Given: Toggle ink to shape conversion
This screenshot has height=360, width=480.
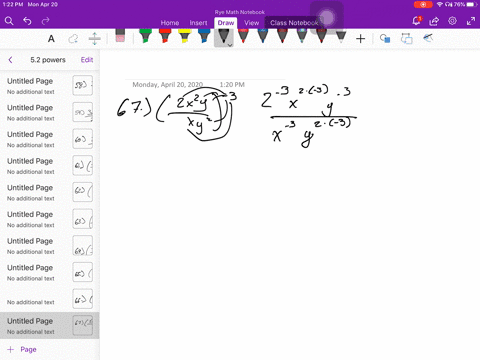Looking at the screenshot, I should [x=407, y=39].
